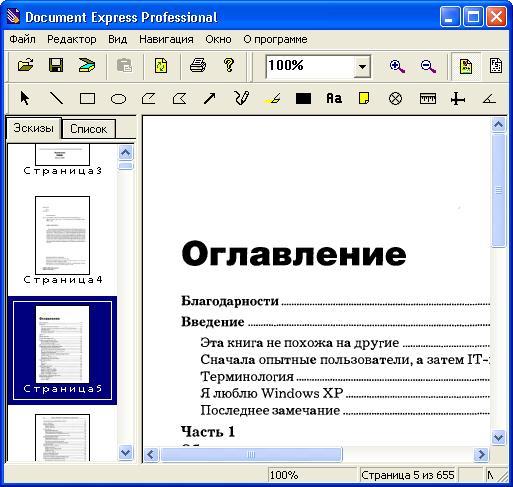Click the Благодарности contents entry
Viewport: 513px width, 487px height.
click(230, 301)
